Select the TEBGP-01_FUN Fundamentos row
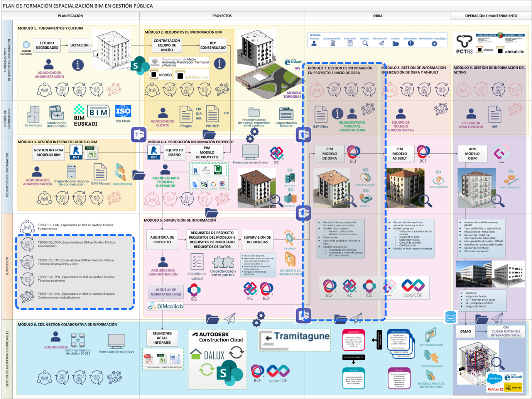The height and width of the screenshot is (399, 532). point(67,227)
